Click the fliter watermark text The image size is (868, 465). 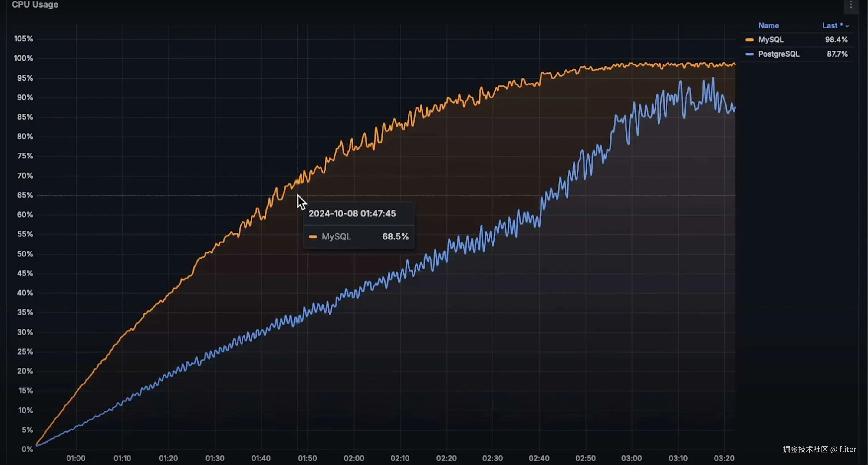(x=847, y=449)
